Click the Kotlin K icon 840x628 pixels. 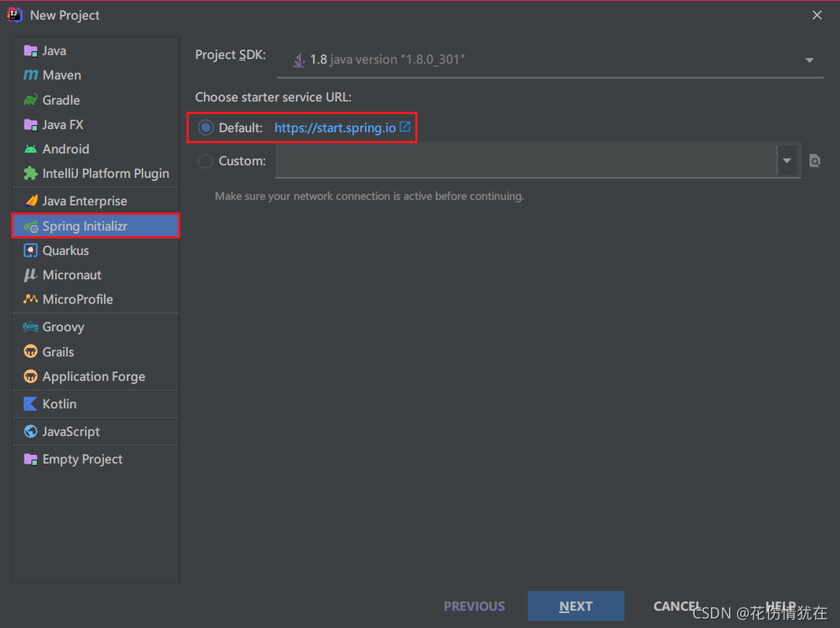click(x=31, y=404)
